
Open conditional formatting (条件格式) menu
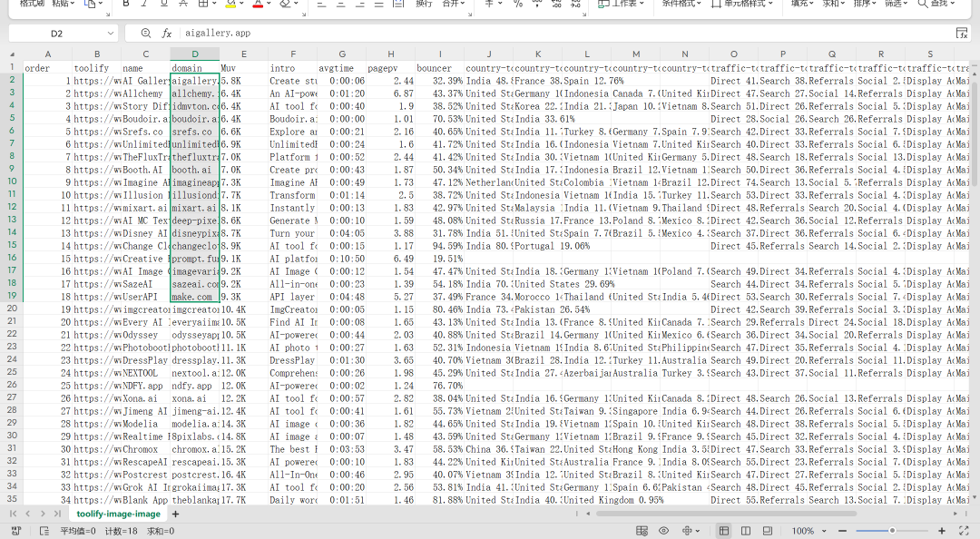tap(681, 4)
